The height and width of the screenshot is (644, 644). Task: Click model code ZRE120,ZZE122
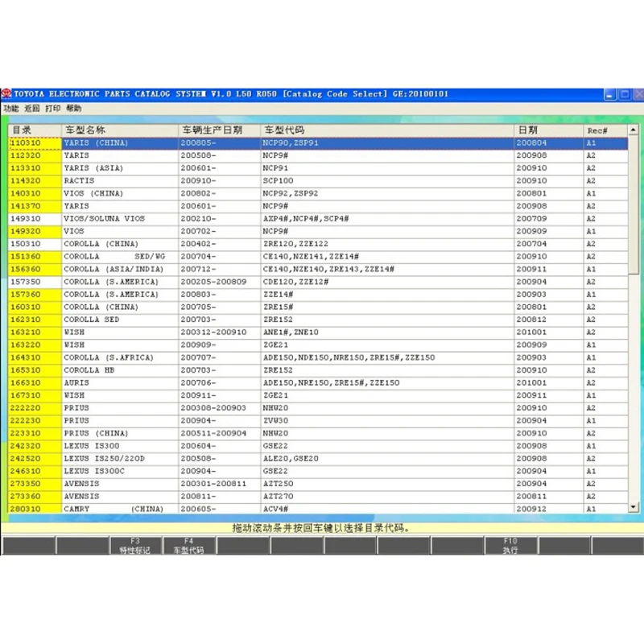coord(295,244)
